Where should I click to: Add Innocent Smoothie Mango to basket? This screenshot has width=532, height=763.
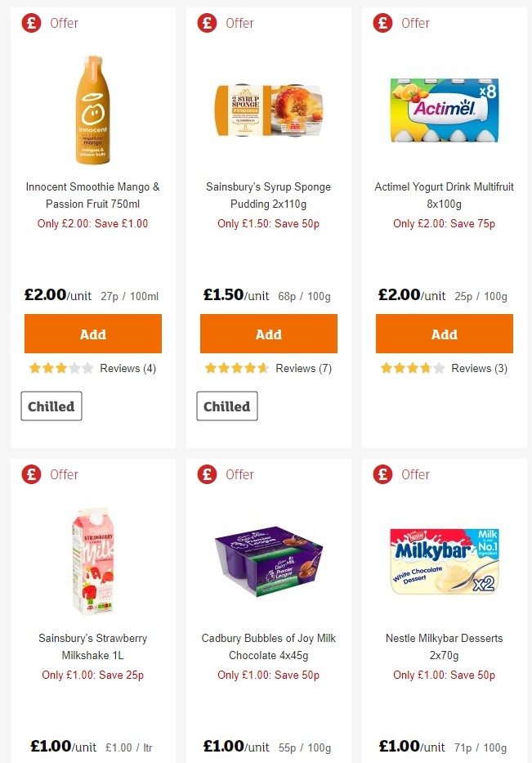(92, 334)
